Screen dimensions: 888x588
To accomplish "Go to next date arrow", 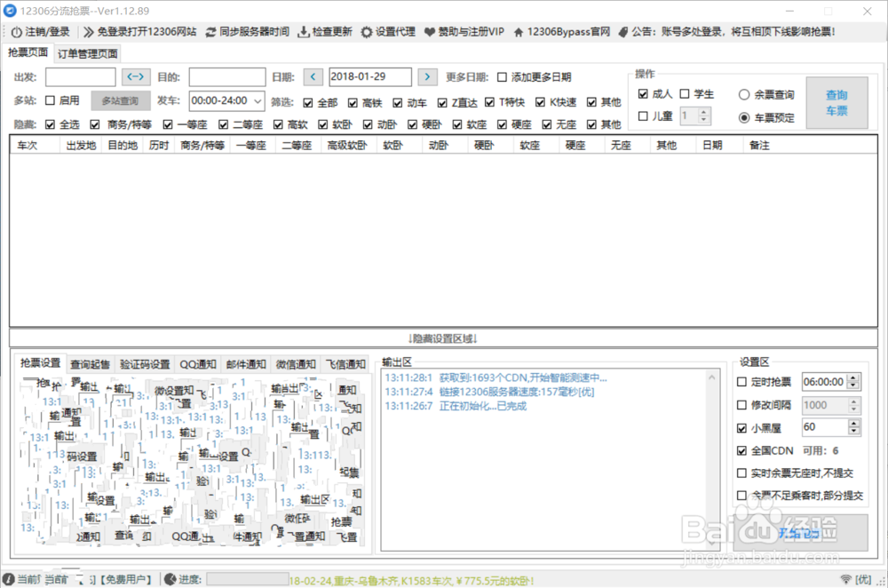I will pyautogui.click(x=428, y=76).
